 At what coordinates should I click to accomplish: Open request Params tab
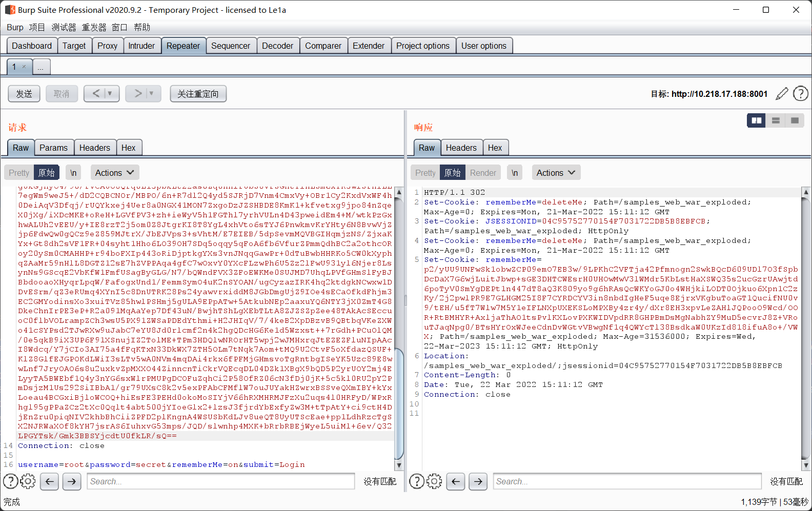click(54, 148)
